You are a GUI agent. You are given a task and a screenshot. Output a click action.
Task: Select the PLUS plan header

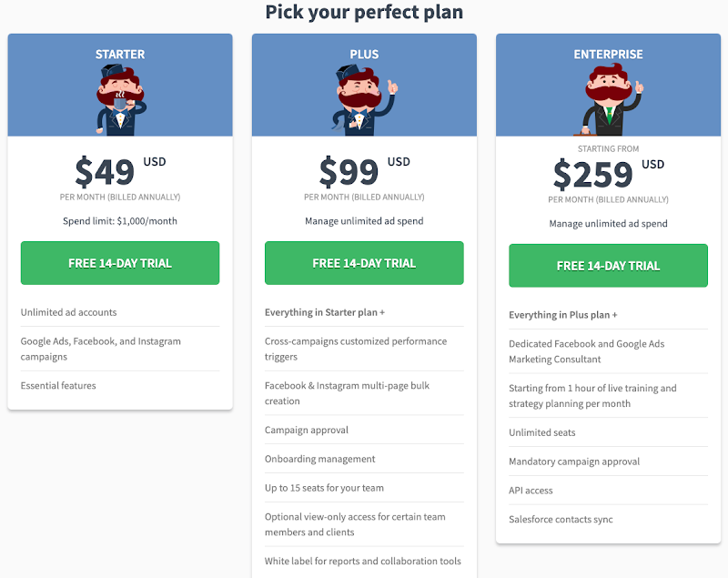tap(364, 55)
